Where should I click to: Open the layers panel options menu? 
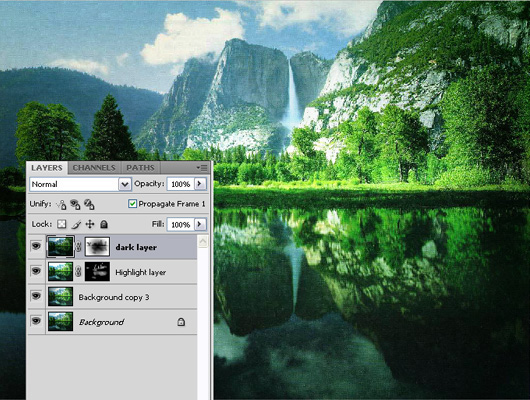tap(202, 168)
